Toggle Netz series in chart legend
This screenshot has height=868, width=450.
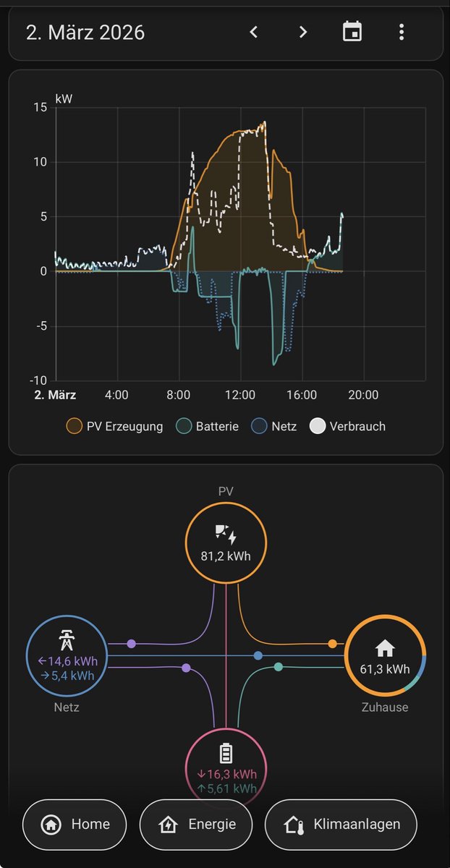coord(274,426)
